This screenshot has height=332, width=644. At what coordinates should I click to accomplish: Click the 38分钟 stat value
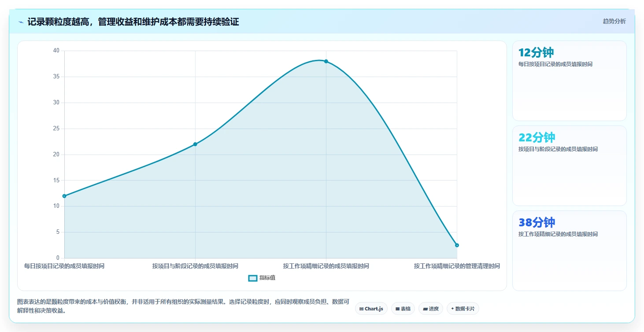(537, 222)
